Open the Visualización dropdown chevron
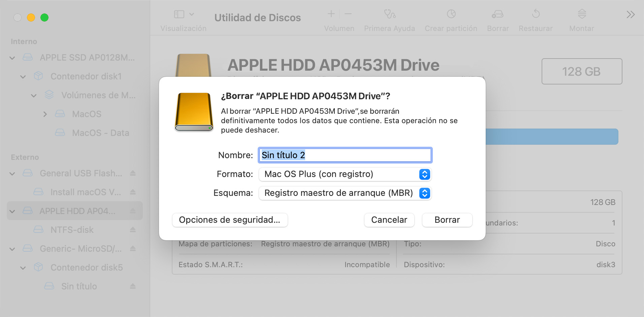 coord(192,14)
